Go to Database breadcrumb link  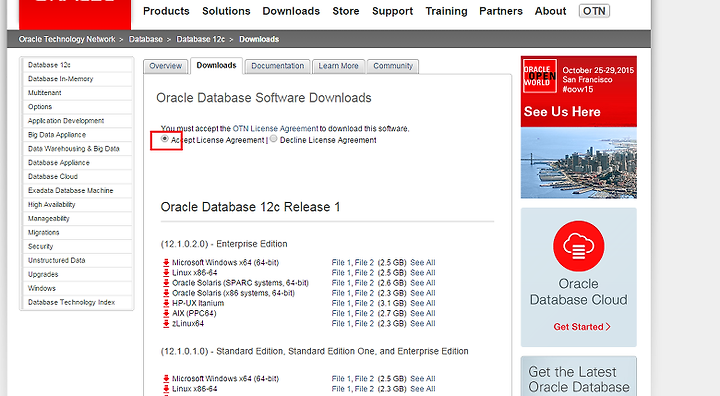pos(146,40)
